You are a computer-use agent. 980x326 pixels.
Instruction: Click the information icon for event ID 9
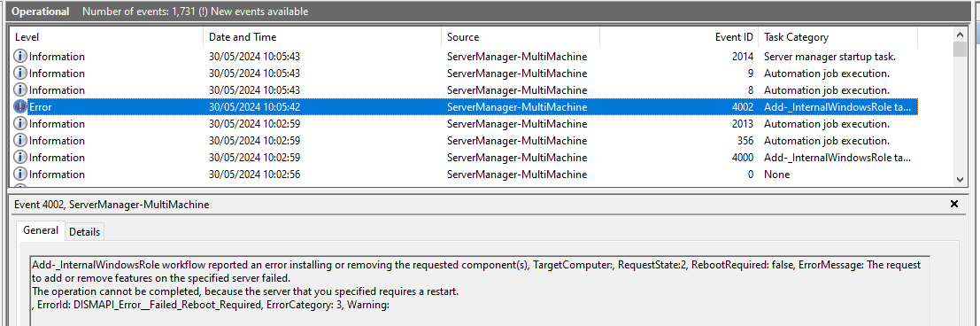pos(20,74)
